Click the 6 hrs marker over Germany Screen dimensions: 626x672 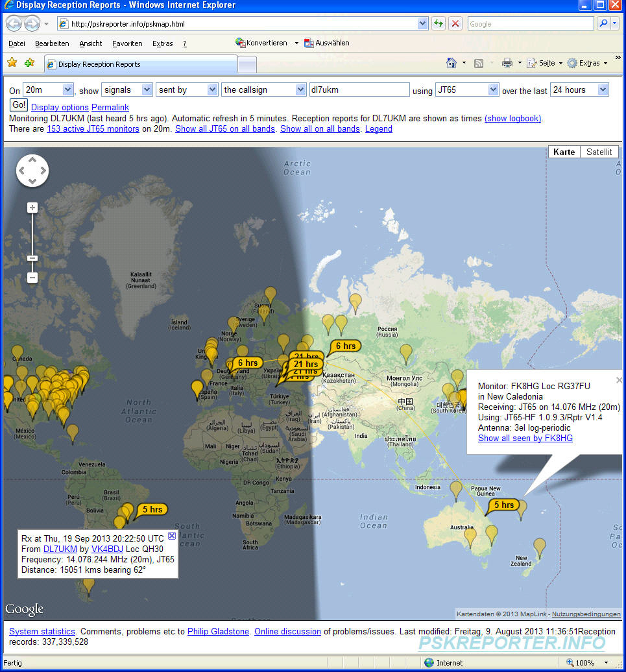247,363
